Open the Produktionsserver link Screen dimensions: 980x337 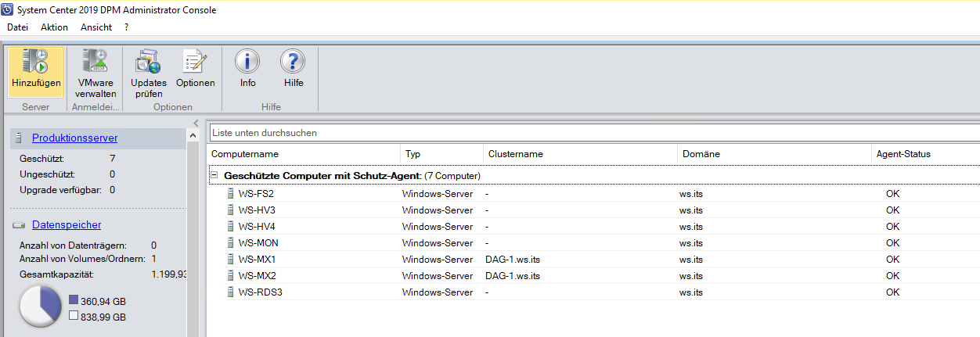(x=74, y=138)
